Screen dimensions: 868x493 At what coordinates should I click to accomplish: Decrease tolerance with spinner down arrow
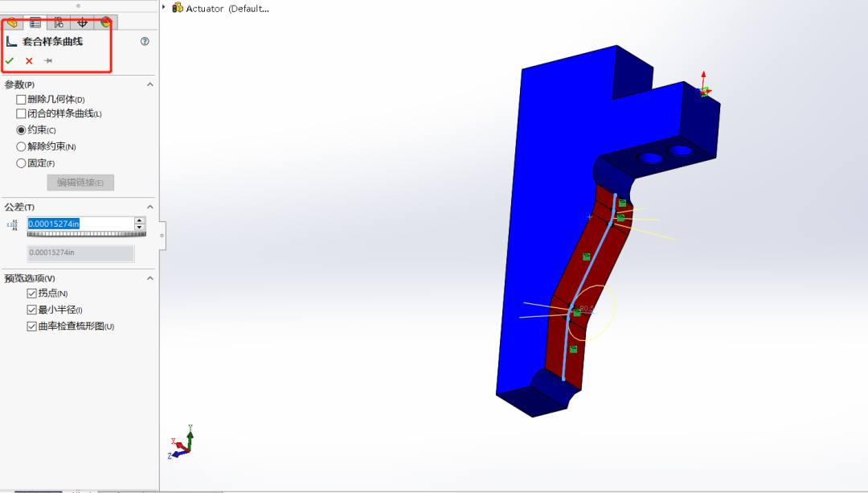(x=140, y=227)
